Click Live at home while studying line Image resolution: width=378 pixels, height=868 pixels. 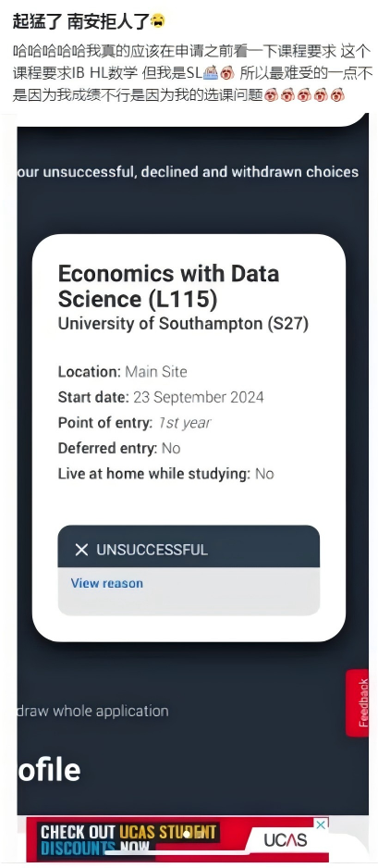coord(165,474)
